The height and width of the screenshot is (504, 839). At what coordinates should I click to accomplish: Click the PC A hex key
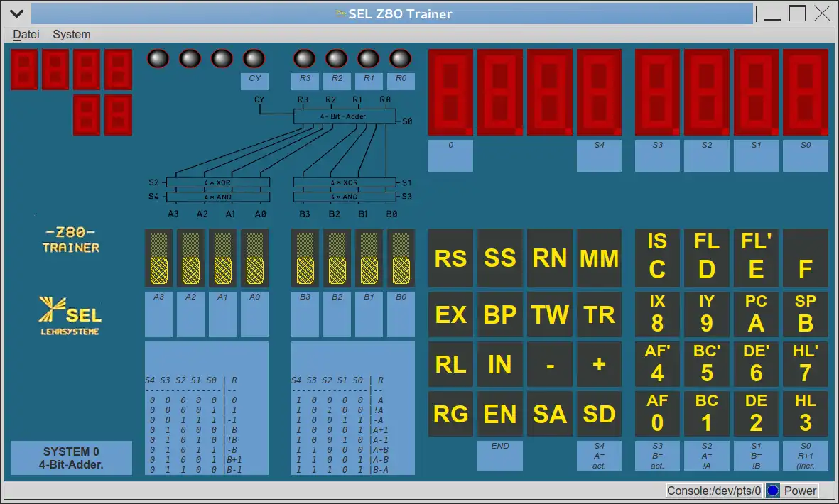tap(756, 314)
